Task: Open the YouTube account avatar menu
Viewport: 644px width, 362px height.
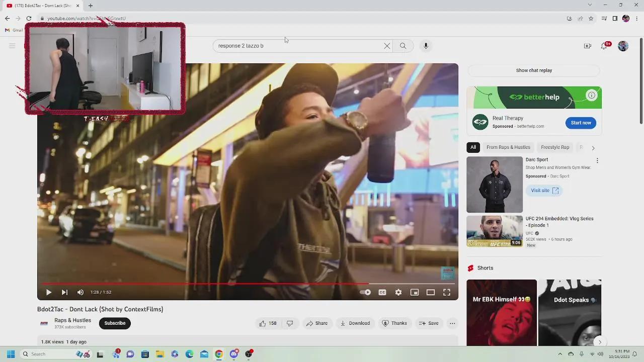Action: click(x=623, y=46)
